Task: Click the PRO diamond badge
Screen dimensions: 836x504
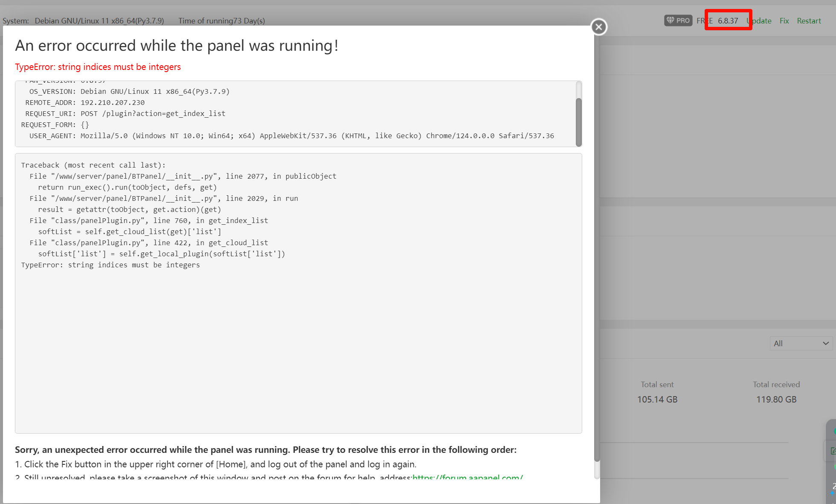Action: click(678, 20)
